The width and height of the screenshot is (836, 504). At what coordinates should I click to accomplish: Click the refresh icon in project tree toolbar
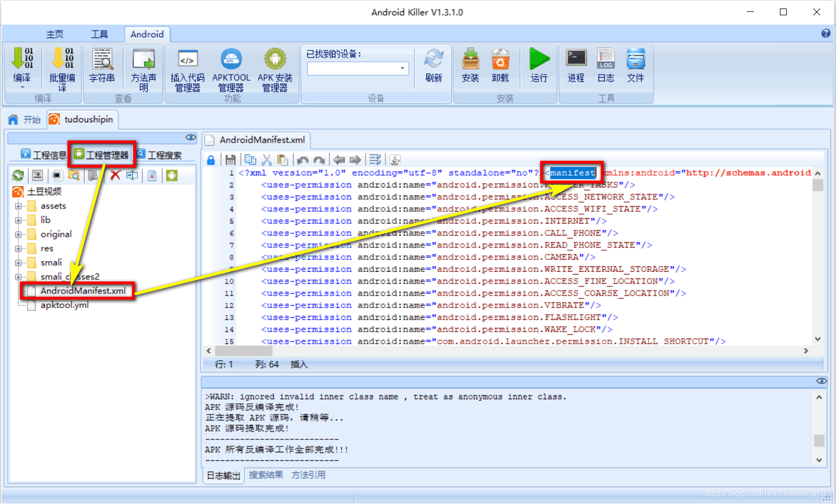click(18, 176)
